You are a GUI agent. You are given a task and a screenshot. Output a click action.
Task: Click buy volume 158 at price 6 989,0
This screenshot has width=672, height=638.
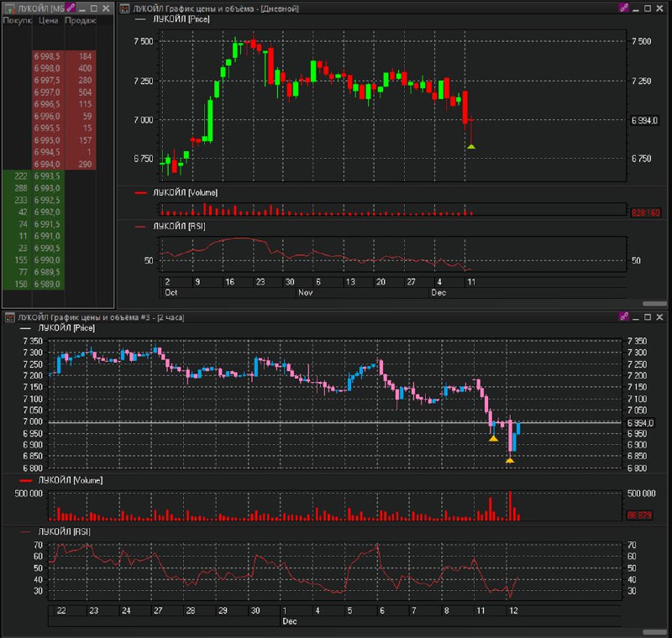pos(20,285)
